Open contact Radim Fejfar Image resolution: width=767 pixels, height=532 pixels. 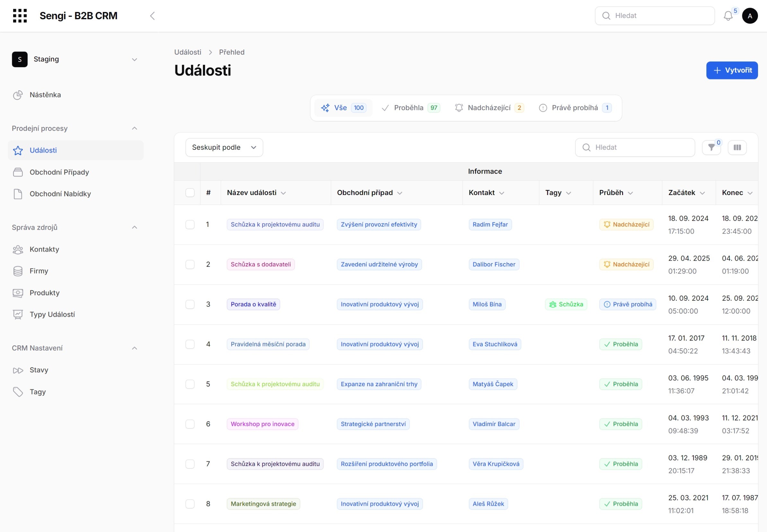pos(490,225)
